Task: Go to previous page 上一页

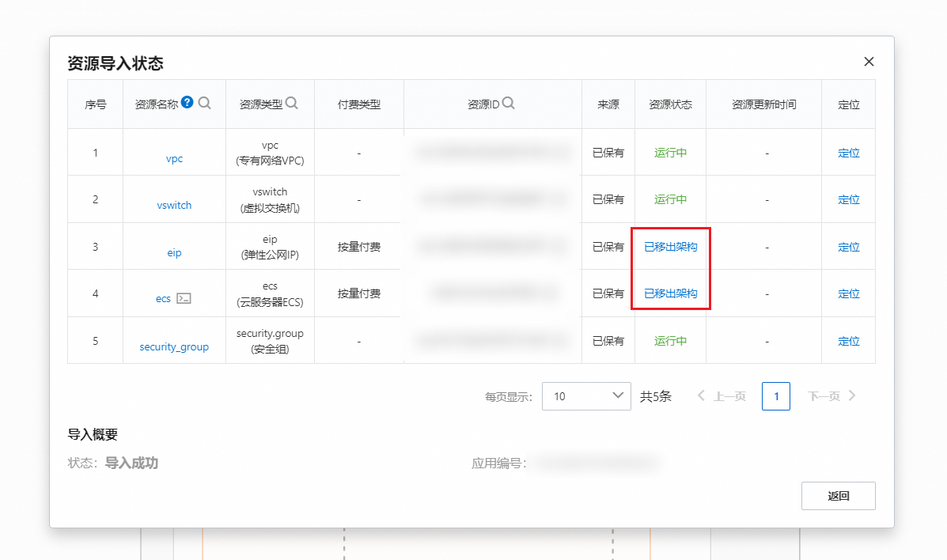Action: pos(722,396)
